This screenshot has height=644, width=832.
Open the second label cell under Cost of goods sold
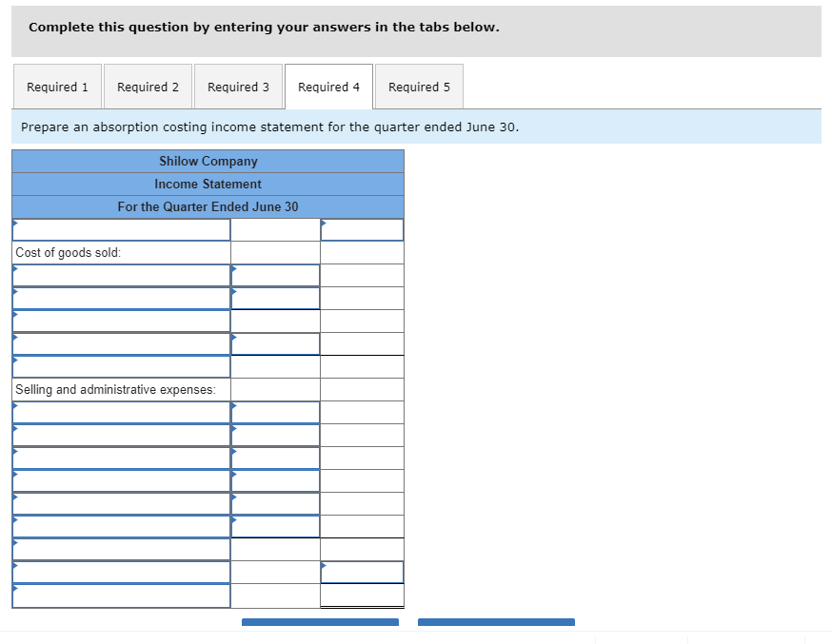pos(121,298)
